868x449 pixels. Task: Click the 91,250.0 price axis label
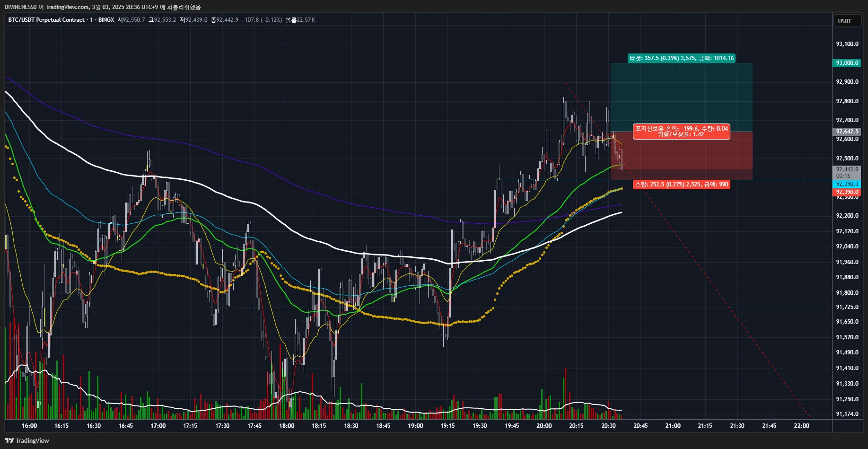click(847, 399)
